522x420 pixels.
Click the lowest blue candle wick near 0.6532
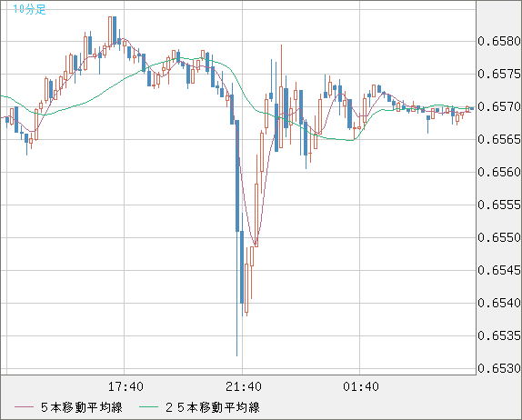237,293
